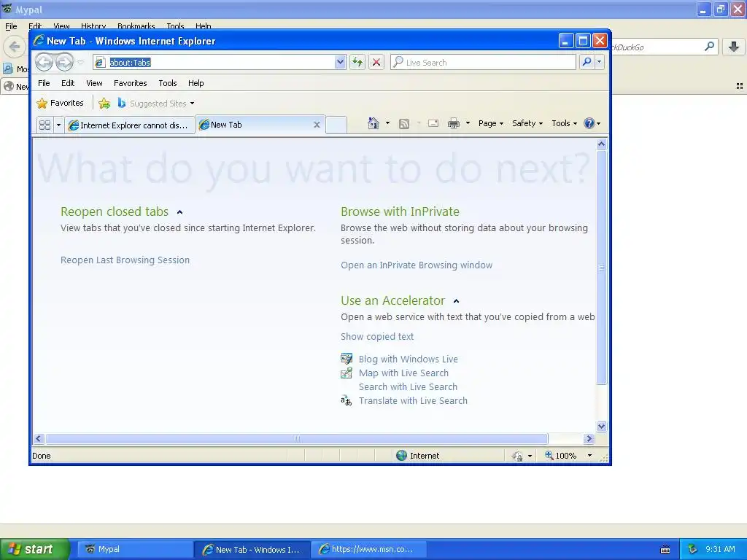Image resolution: width=747 pixels, height=560 pixels.
Task: Switch to Internet Explorer cannot display tab
Action: tap(130, 125)
